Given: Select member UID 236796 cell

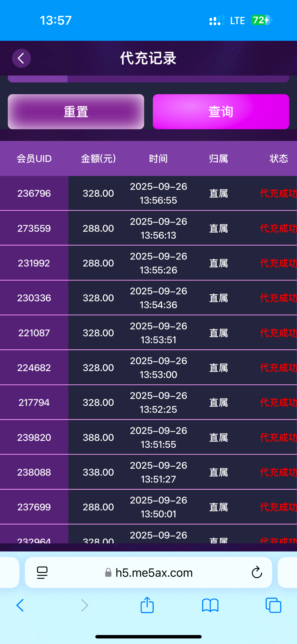Looking at the screenshot, I should point(34,193).
